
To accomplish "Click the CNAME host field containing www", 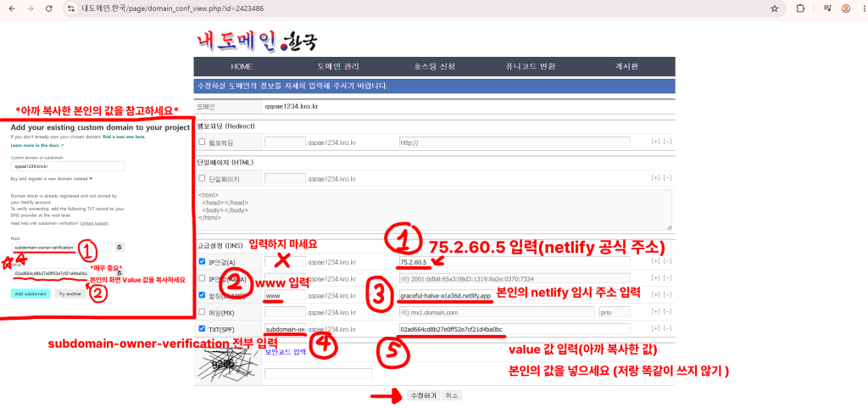I will (285, 295).
